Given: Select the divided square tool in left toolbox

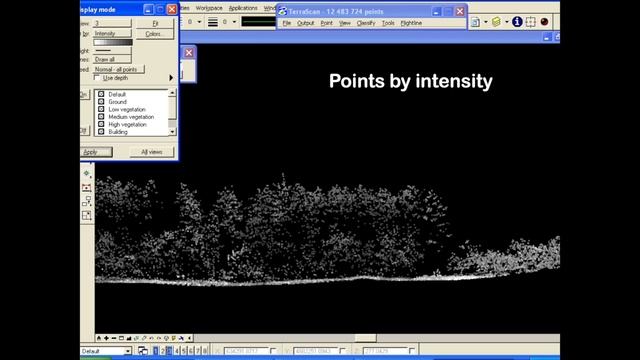Looking at the screenshot, I should pos(87,215).
